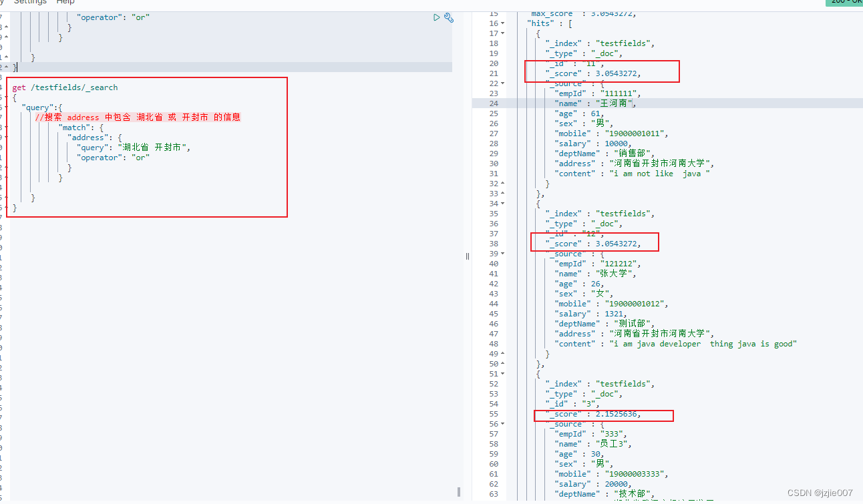Click the "salary" : 10000 line

point(592,144)
